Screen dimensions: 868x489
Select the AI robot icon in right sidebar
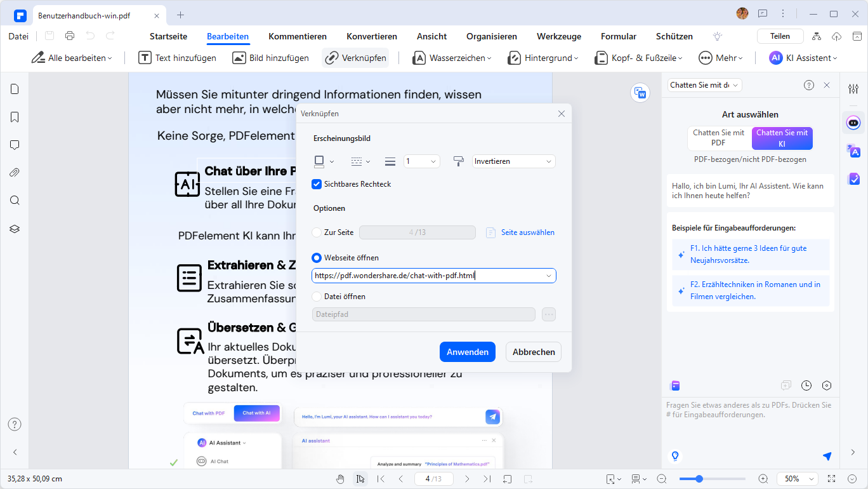click(853, 122)
